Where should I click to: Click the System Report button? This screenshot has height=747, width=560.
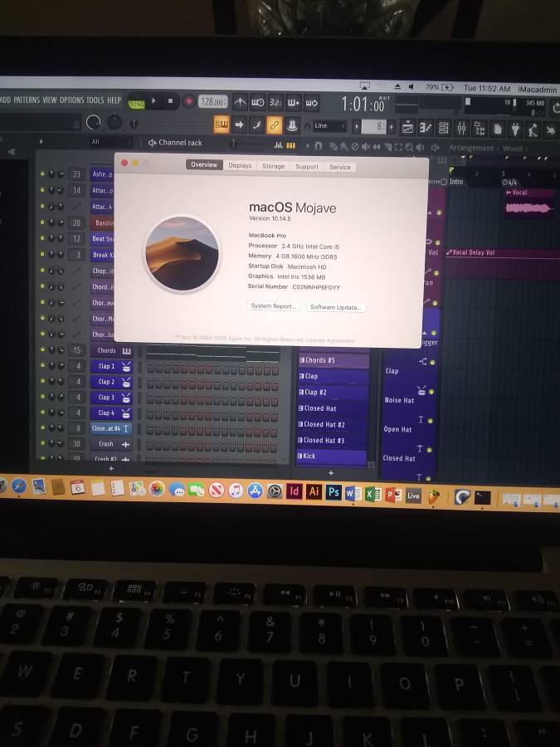[x=273, y=306]
